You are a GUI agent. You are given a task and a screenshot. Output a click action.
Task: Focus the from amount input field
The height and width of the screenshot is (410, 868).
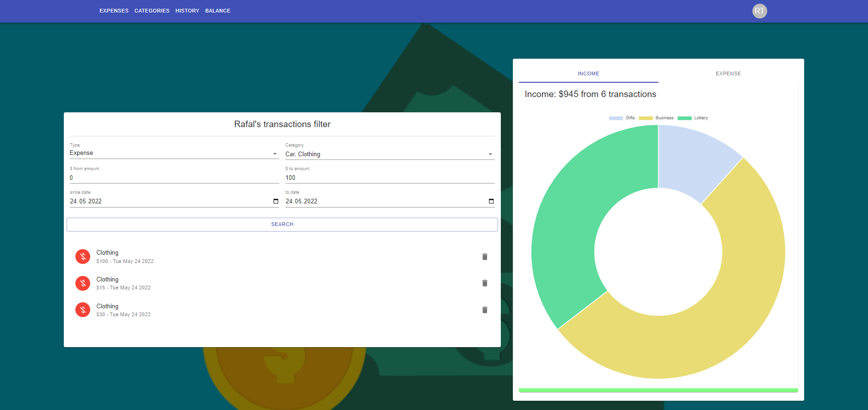174,177
